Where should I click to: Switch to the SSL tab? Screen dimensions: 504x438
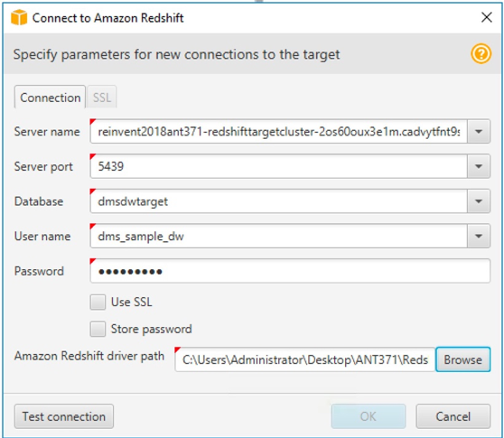pyautogui.click(x=102, y=98)
